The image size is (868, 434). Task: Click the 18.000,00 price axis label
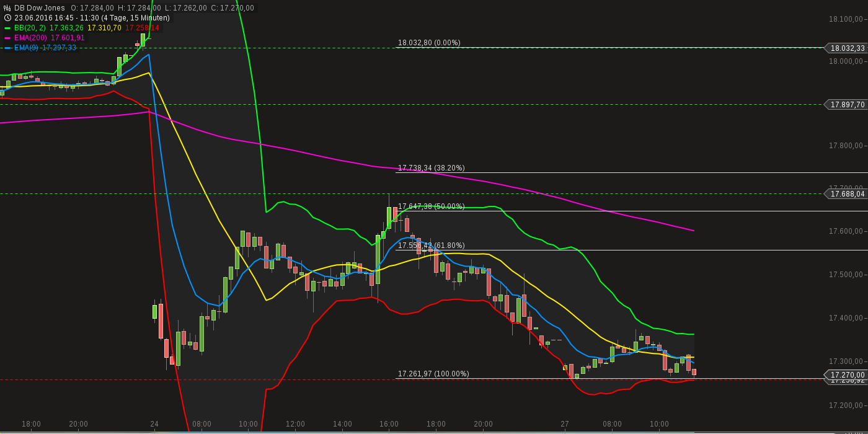846,61
